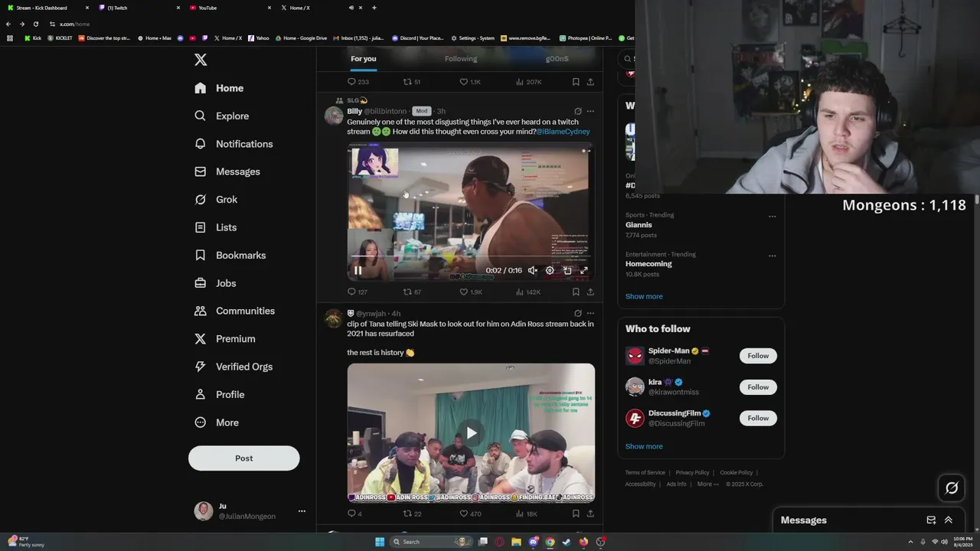
Task: Click the Post button
Action: 243,458
